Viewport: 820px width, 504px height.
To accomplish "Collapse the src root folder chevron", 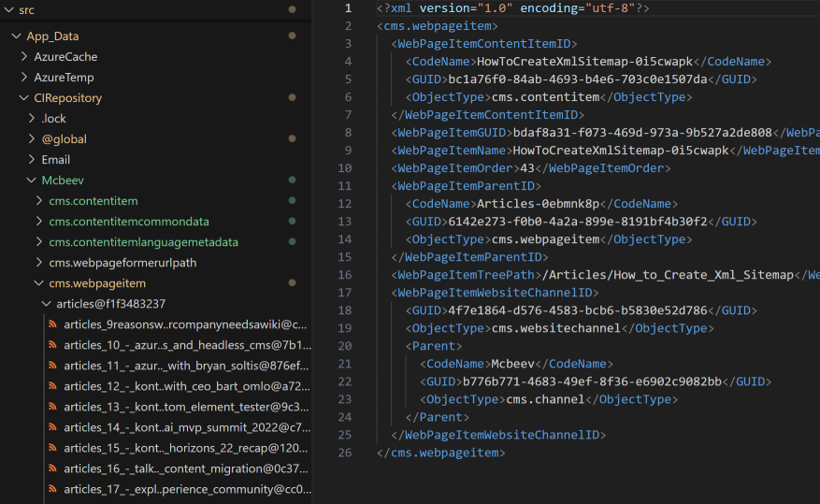I will click(x=9, y=10).
